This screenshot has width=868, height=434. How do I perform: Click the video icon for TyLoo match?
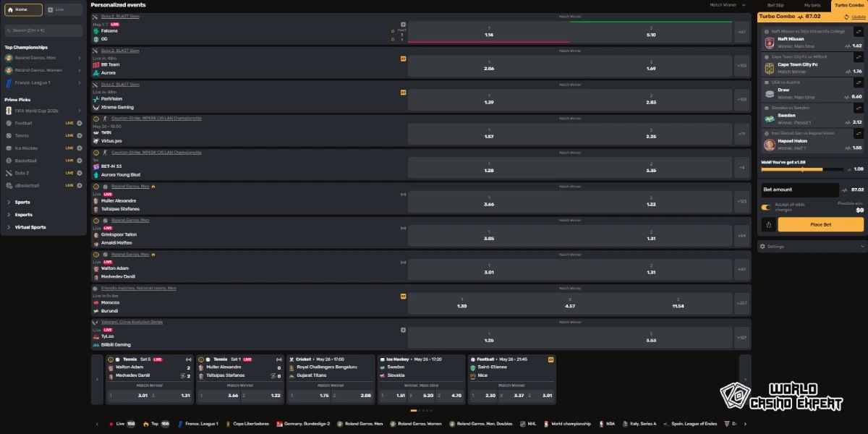(x=403, y=329)
